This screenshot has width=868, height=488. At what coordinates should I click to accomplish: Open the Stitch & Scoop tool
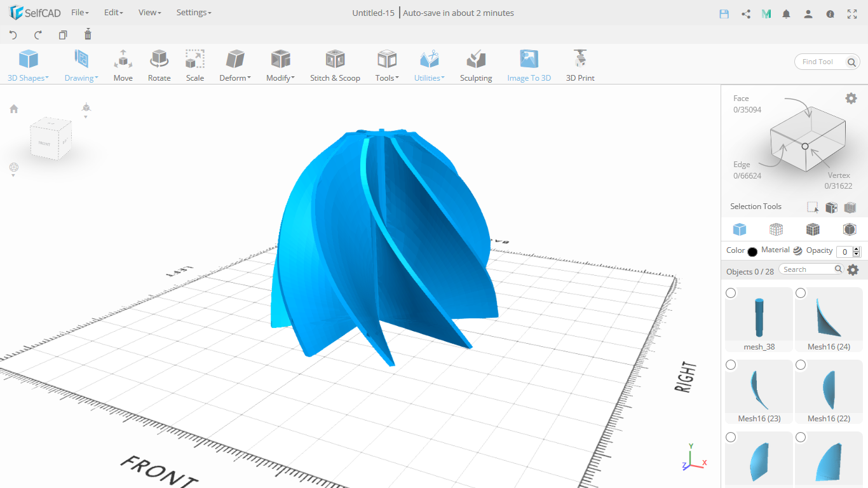(335, 66)
